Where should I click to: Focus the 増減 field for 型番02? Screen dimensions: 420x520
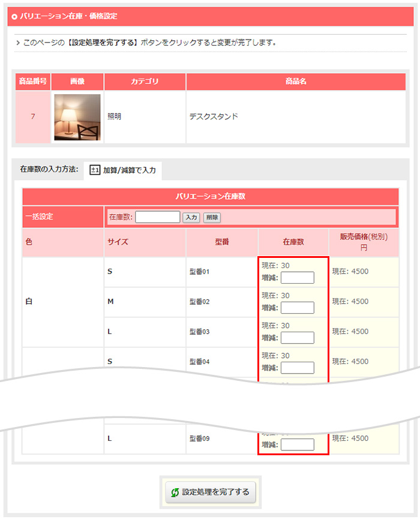tap(297, 308)
